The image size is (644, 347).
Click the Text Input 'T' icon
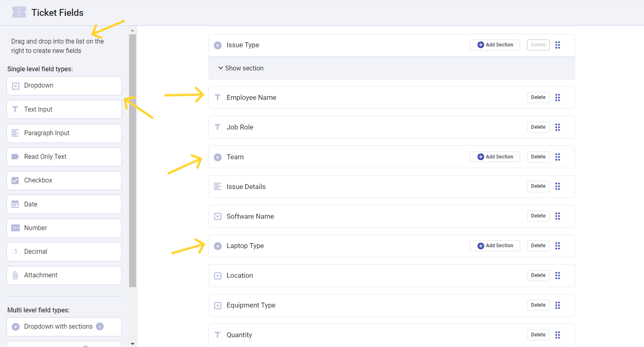(x=15, y=109)
